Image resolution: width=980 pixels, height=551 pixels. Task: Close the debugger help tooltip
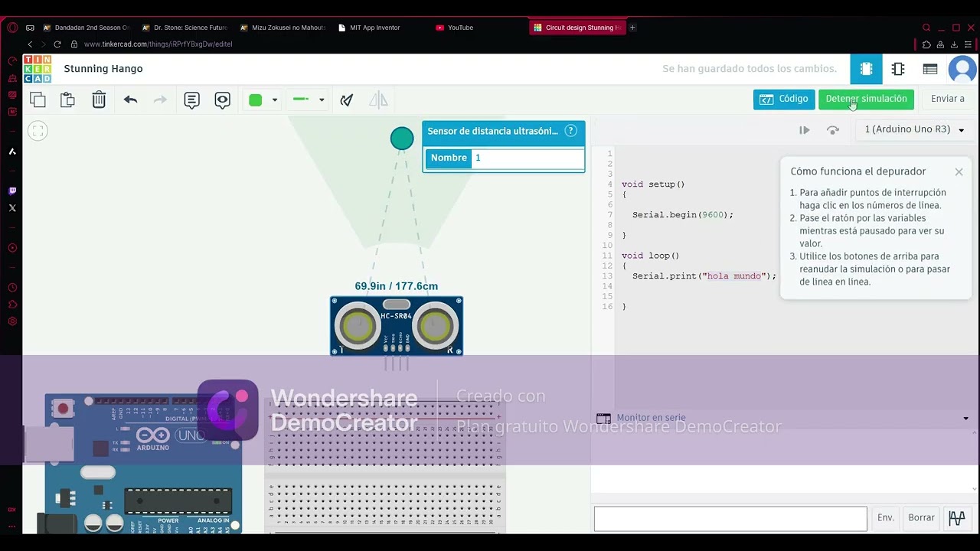tap(959, 172)
